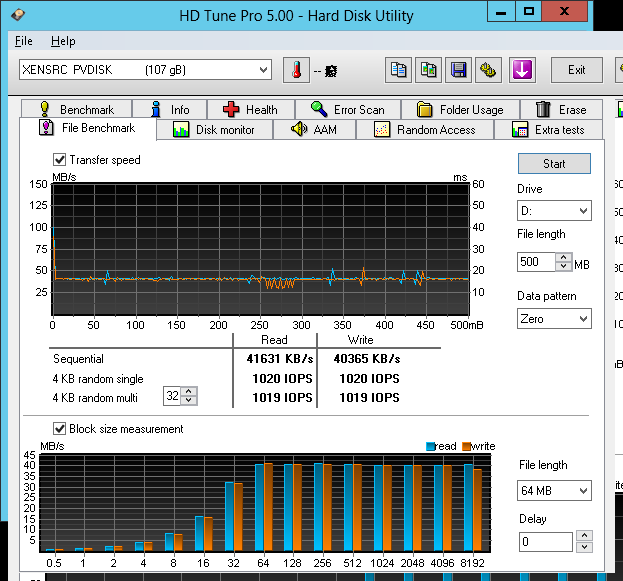Open the Health tab
Viewport: 623px width, 581px height.
click(x=251, y=109)
